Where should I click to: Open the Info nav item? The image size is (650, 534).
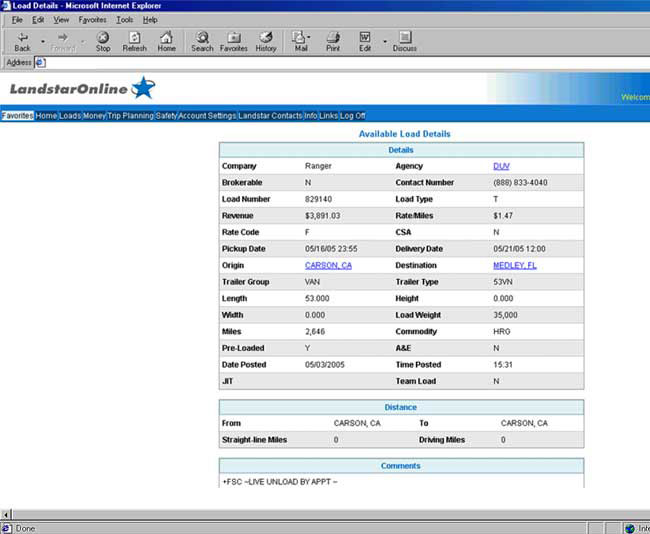tap(310, 116)
